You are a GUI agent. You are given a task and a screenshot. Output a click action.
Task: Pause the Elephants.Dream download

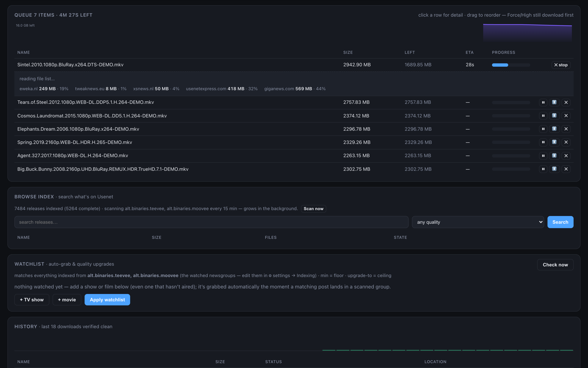(543, 129)
